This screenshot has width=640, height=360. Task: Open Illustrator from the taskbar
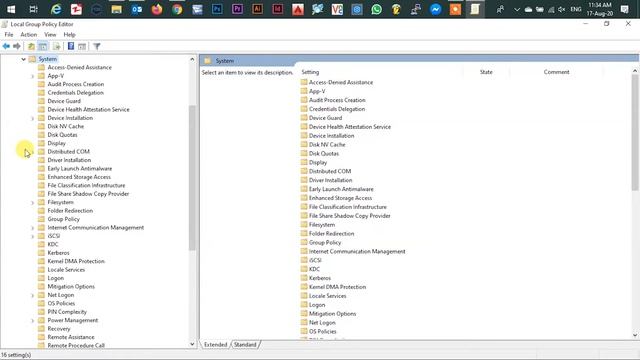[257, 9]
